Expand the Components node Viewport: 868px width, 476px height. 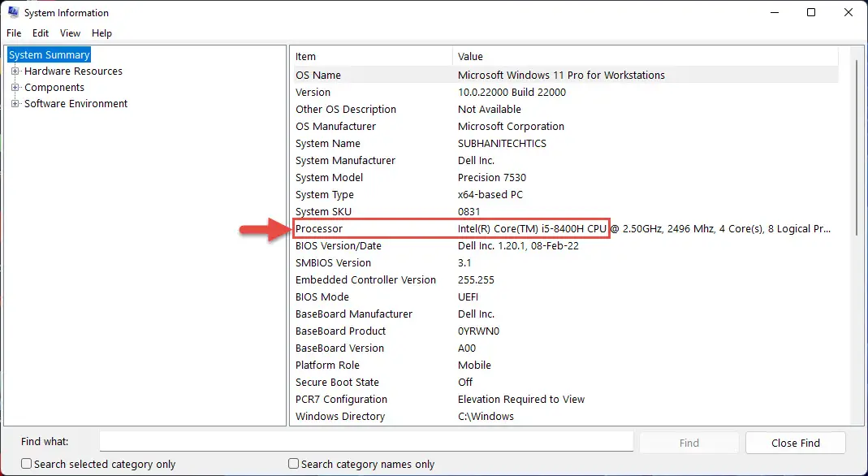pos(15,88)
